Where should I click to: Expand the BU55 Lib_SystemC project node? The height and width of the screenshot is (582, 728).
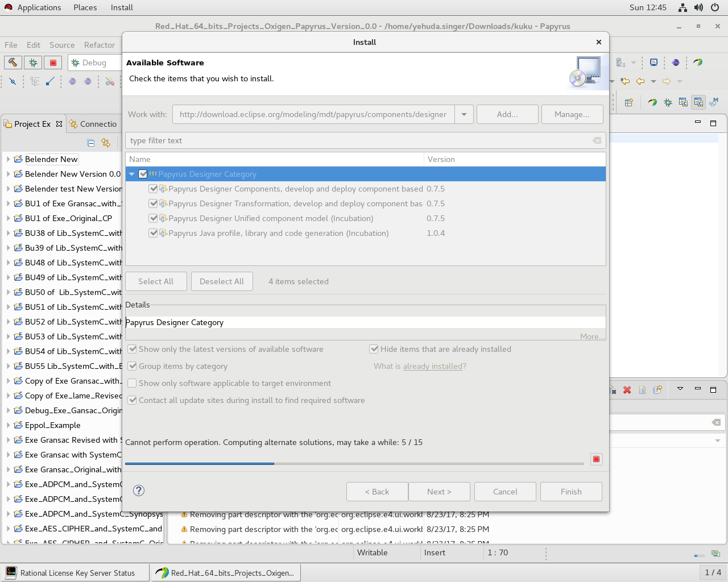[8, 366]
